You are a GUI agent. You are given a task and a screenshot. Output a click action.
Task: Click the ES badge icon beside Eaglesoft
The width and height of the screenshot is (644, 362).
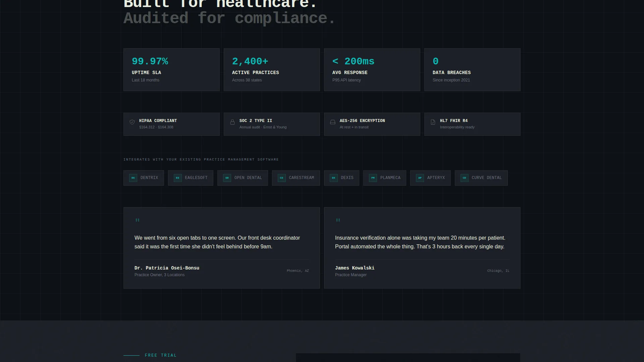click(178, 178)
